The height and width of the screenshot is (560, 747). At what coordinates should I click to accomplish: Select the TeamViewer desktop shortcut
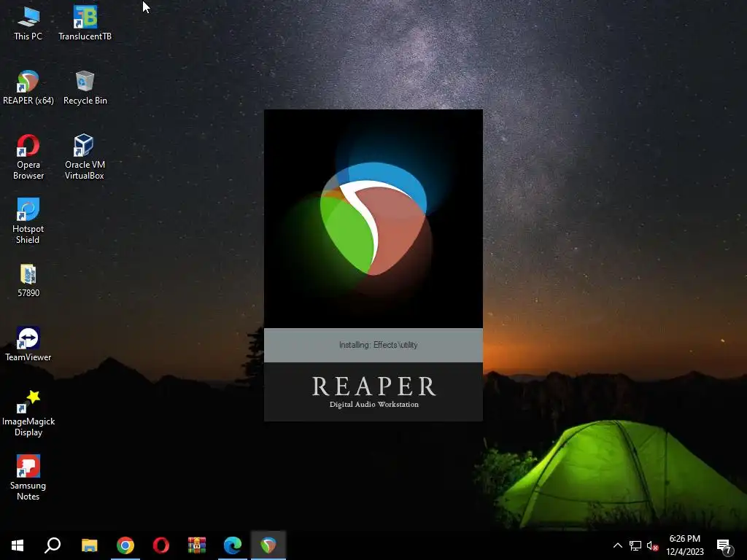(x=28, y=344)
